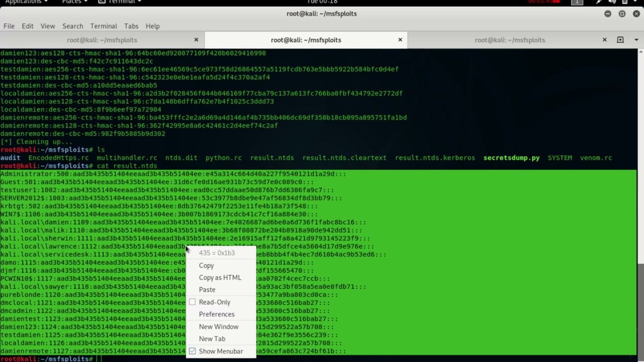
Task: Click the ntds.dit filename
Action: tap(181, 158)
